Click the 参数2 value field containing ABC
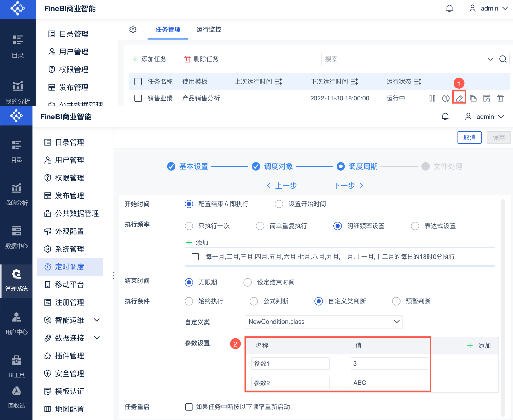The image size is (513, 420). 390,383
